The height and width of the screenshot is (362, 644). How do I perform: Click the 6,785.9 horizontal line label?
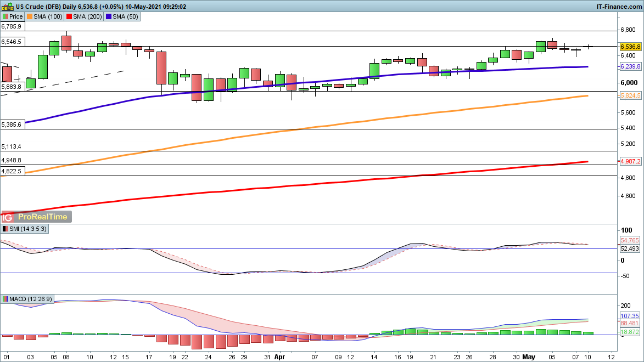tap(12, 26)
